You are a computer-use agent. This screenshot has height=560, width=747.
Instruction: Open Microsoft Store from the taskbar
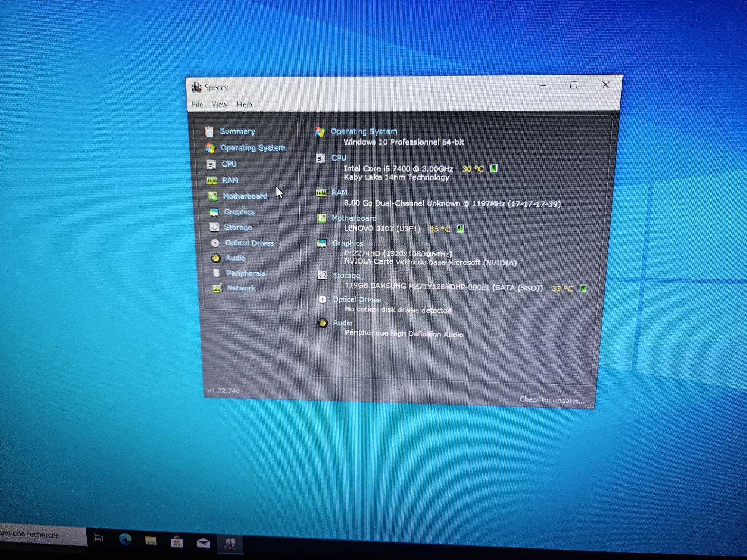pos(177,542)
